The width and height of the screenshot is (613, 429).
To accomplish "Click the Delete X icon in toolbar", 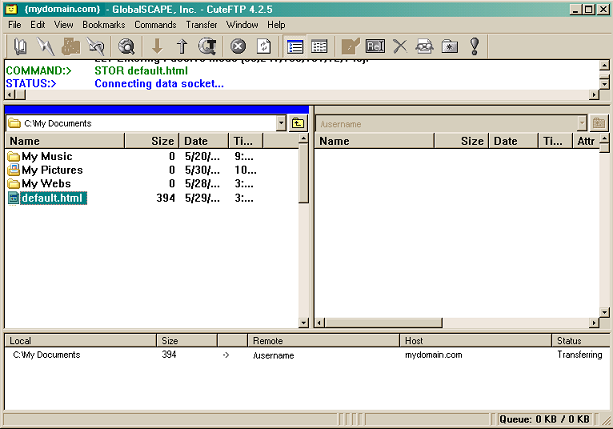I will pyautogui.click(x=399, y=46).
